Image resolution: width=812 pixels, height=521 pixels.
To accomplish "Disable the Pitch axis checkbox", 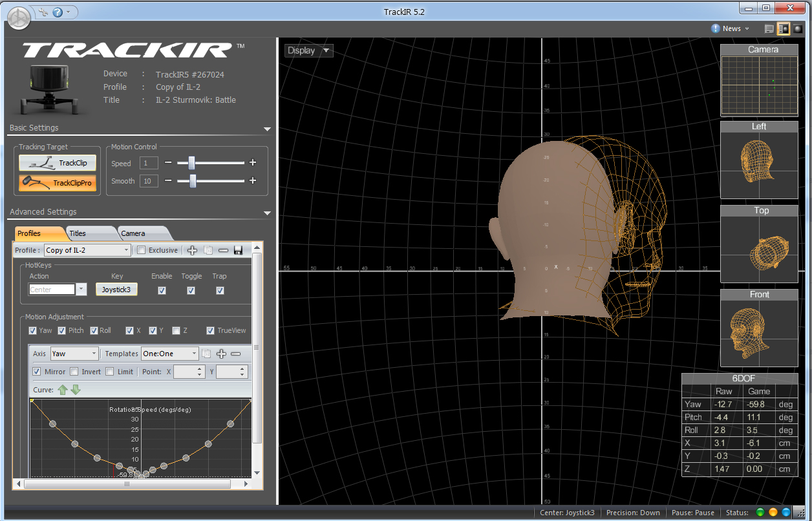I will pyautogui.click(x=62, y=330).
